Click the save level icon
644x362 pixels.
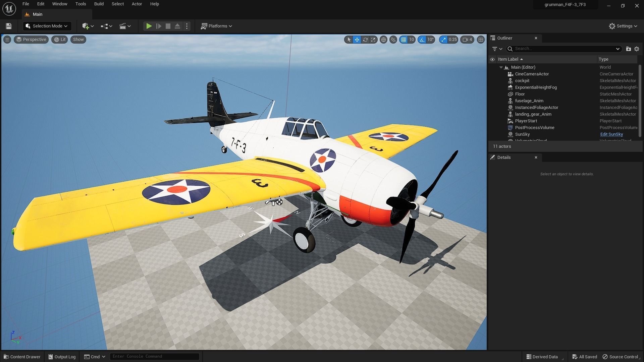point(9,26)
